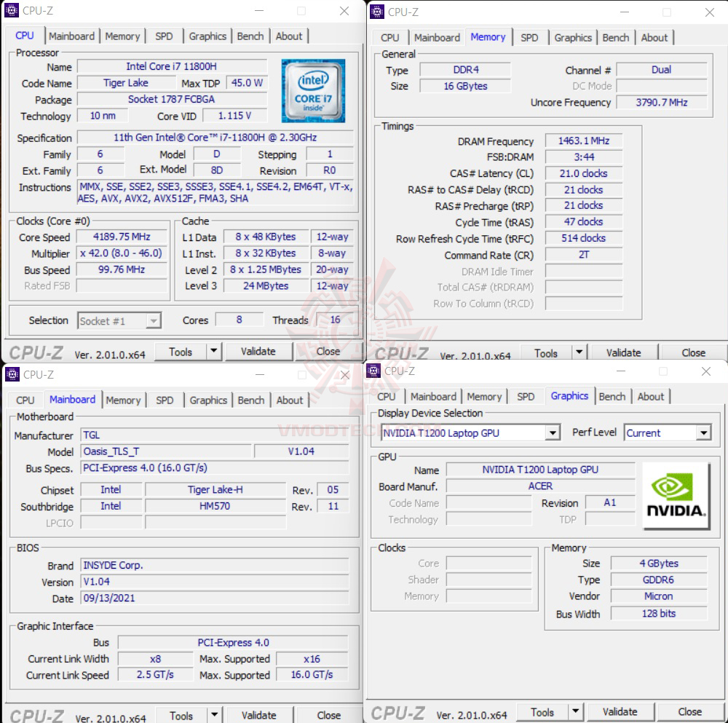Click the Max TDP 45.0 W value

click(x=247, y=83)
